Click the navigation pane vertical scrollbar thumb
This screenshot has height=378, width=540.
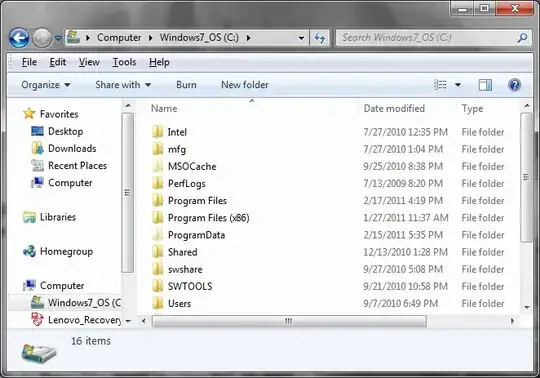coord(128,193)
